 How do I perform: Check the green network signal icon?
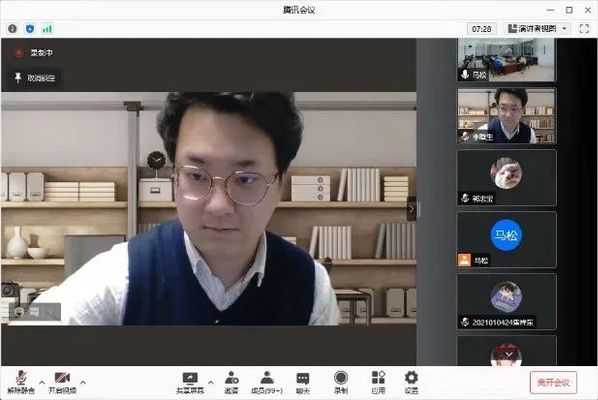(x=47, y=29)
